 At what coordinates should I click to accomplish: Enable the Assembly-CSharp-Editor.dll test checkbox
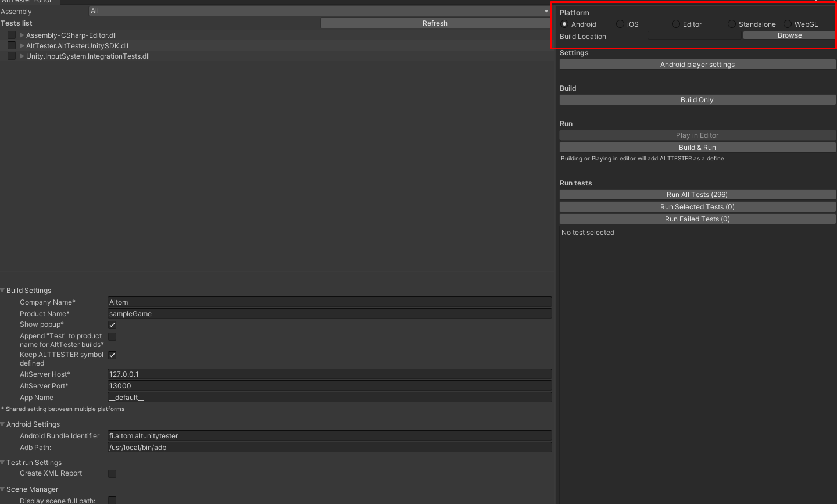[x=11, y=35]
